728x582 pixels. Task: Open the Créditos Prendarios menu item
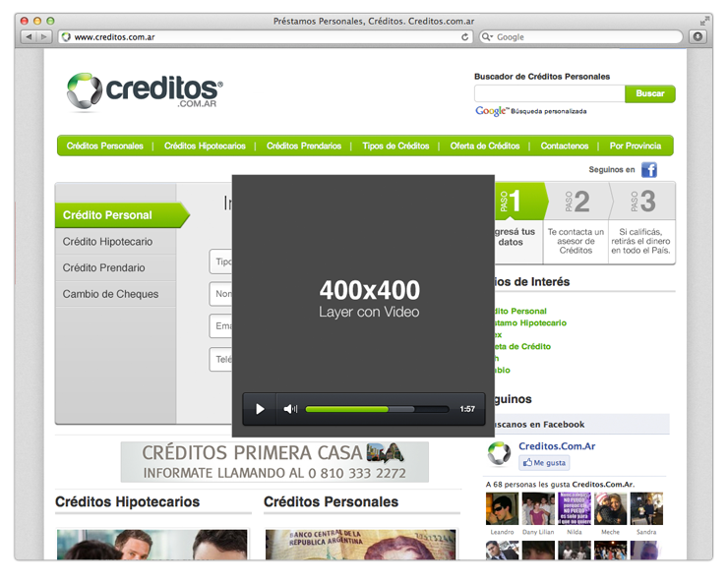[x=304, y=145]
